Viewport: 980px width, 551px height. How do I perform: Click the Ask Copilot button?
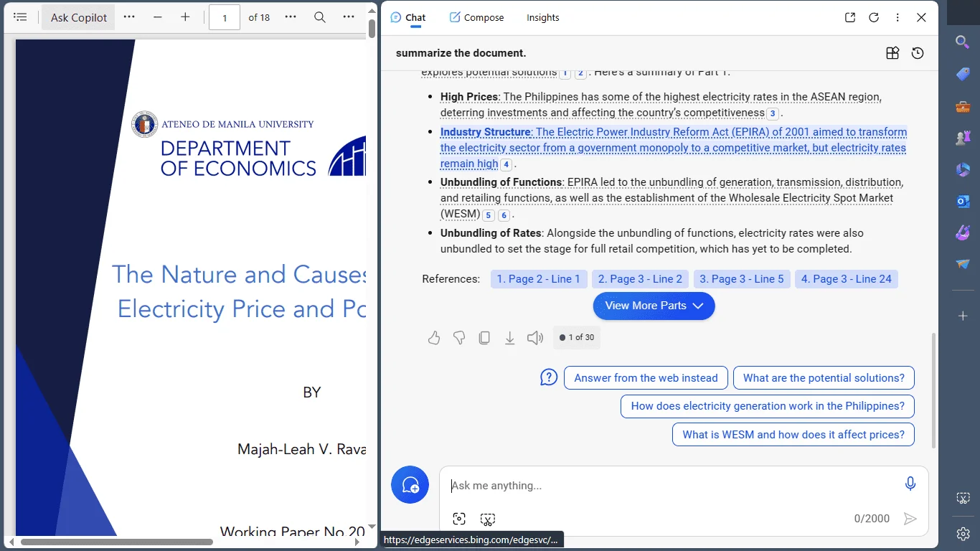79,17
